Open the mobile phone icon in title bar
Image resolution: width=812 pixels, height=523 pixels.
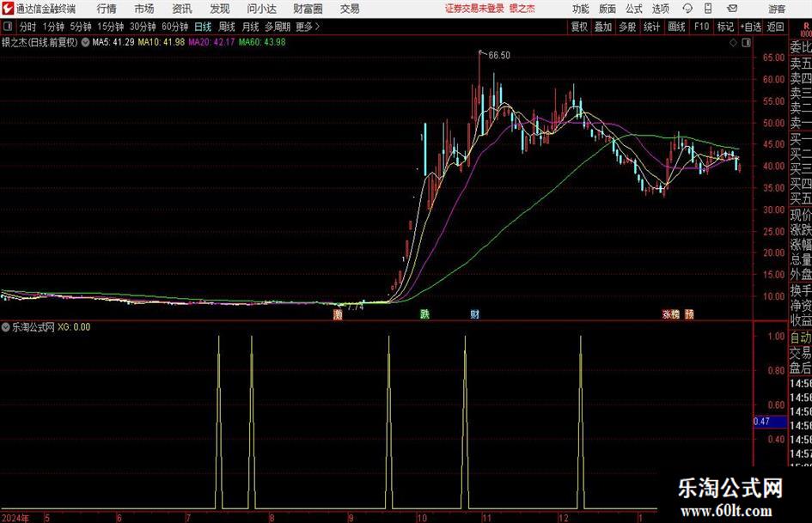708,9
